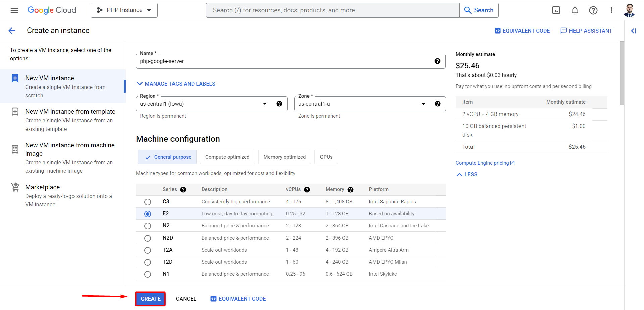Select the T2D series radio button

click(x=148, y=262)
